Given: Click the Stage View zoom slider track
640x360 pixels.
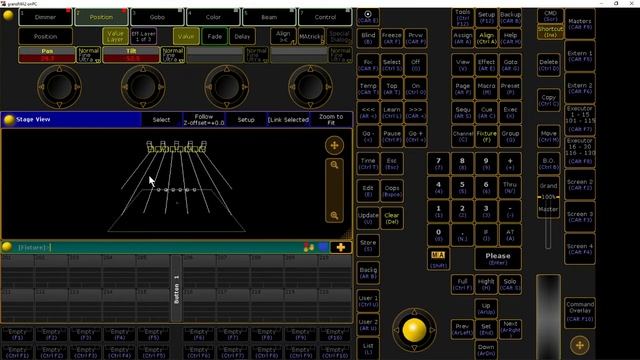Looking at the screenshot, I should click(334, 190).
